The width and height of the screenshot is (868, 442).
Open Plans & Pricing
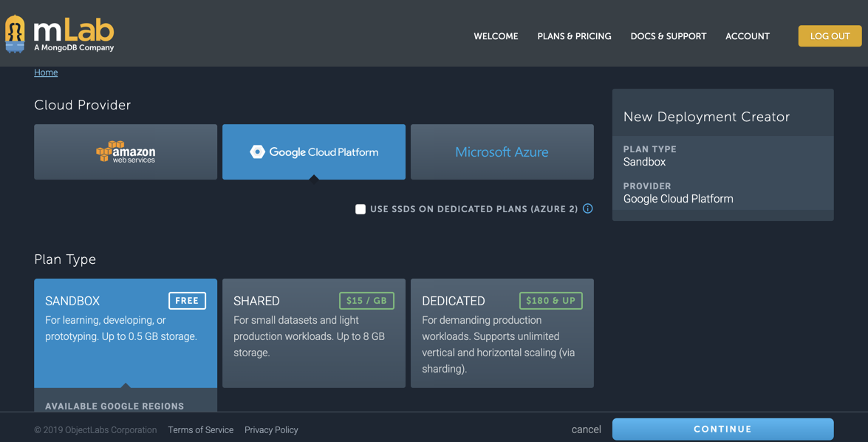point(574,35)
